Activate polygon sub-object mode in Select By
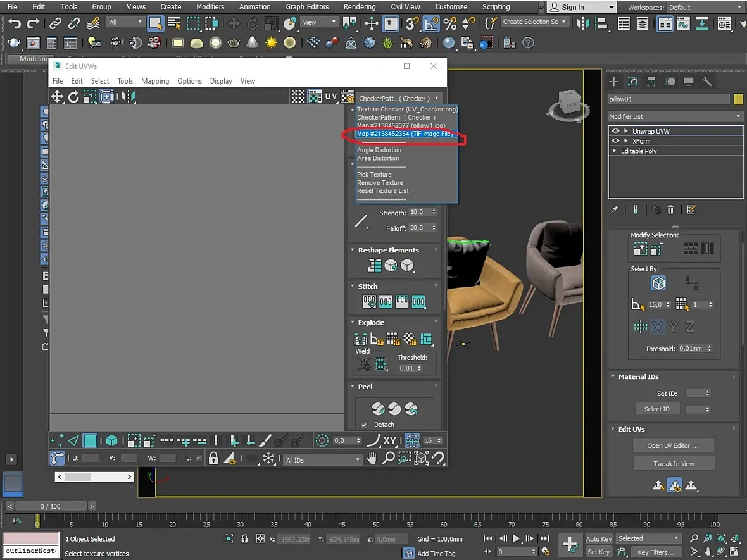747x560 pixels. pos(658,283)
